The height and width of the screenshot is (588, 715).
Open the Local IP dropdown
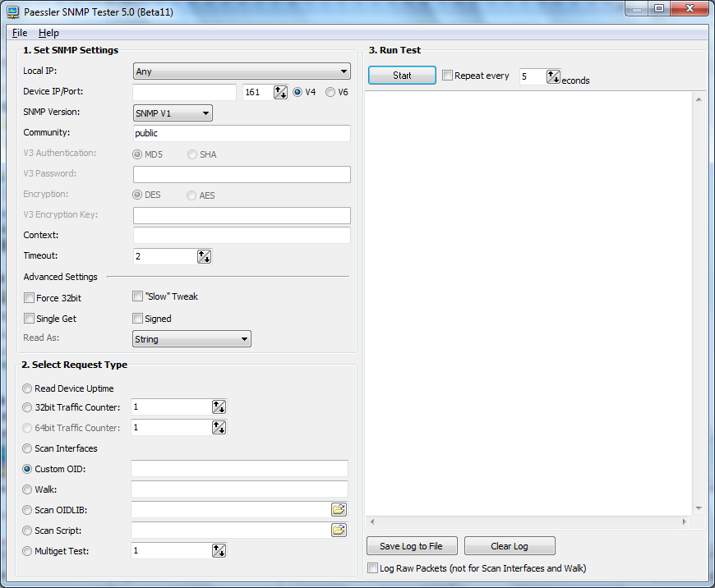tap(242, 71)
